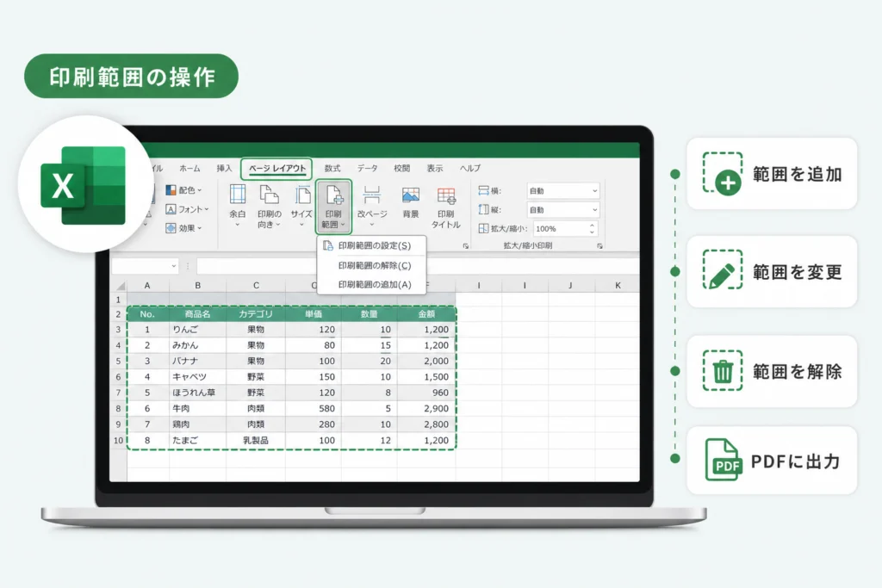
Task: Choose 印刷範囲の解除(C) from the menu
Action: coord(372,265)
